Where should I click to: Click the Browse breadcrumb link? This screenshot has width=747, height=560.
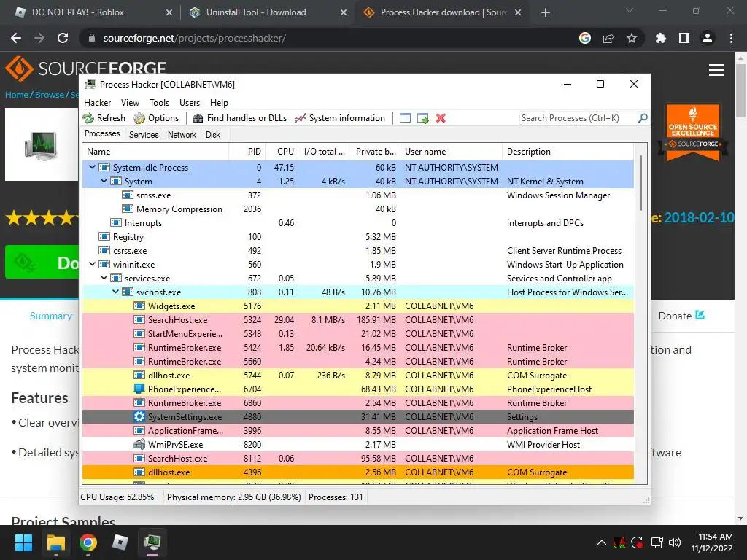[x=49, y=95]
